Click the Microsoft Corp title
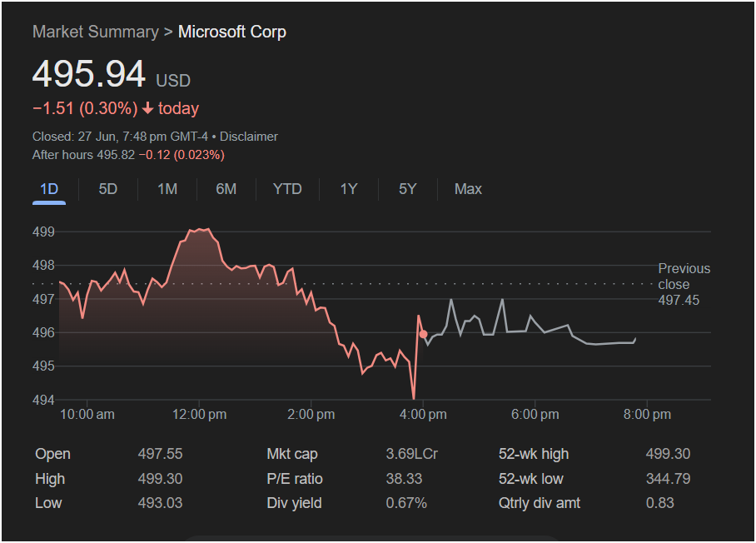 [x=232, y=32]
